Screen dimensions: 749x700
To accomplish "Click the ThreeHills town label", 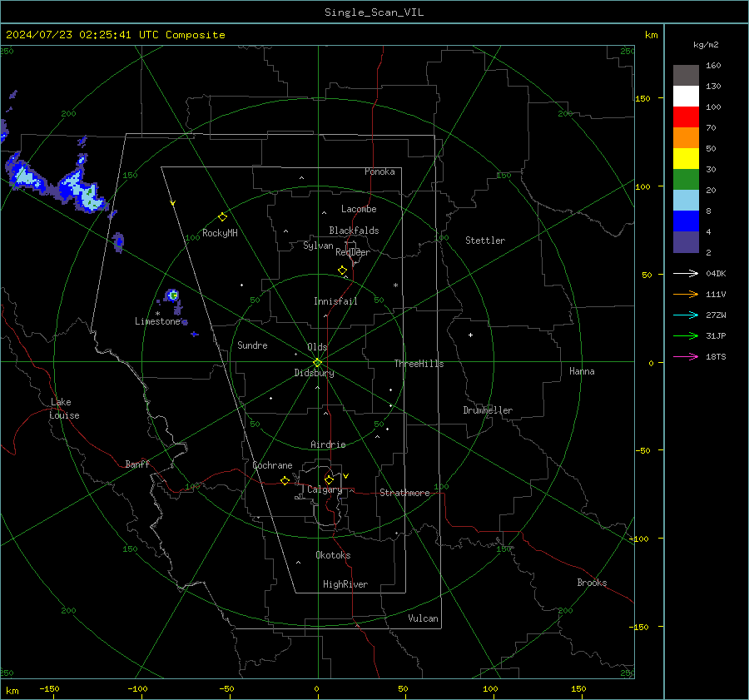I will tap(419, 364).
